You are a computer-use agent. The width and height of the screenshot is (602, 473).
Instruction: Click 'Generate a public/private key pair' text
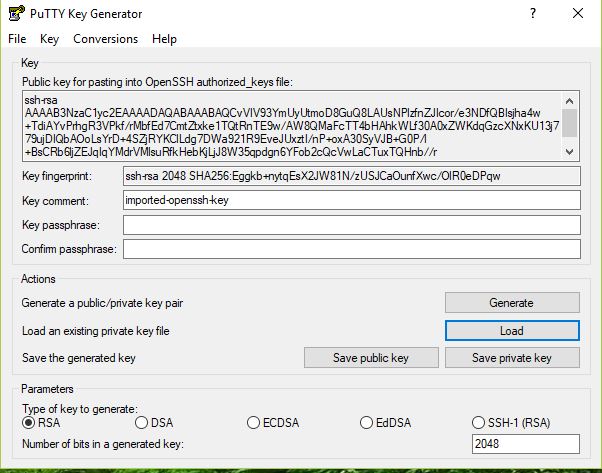102,303
